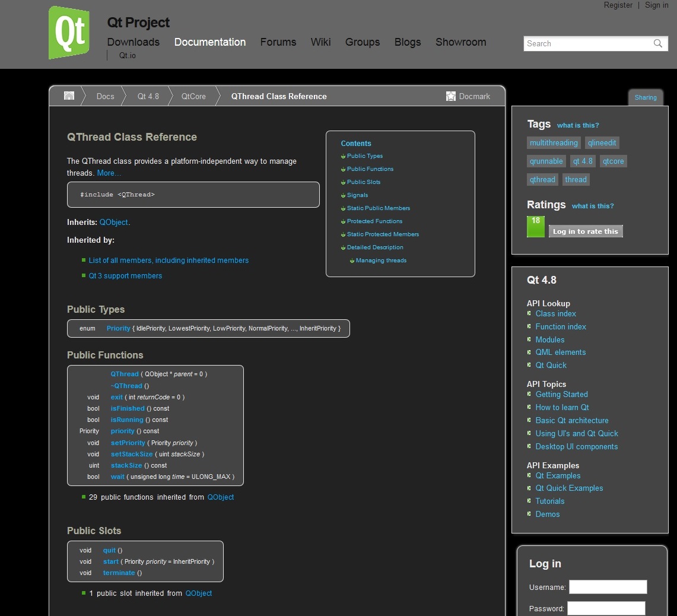Image resolution: width=677 pixels, height=616 pixels.
Task: Open the setStackSize function link
Action: tap(132, 454)
